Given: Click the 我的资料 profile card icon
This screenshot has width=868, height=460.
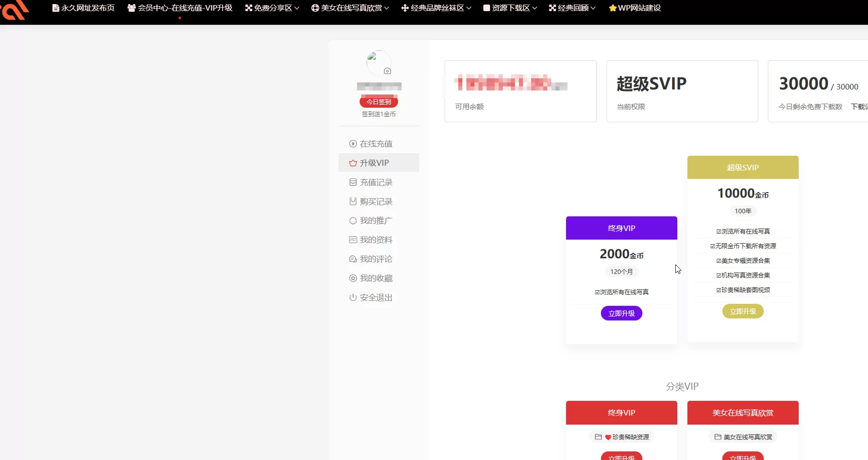Looking at the screenshot, I should click(353, 240).
